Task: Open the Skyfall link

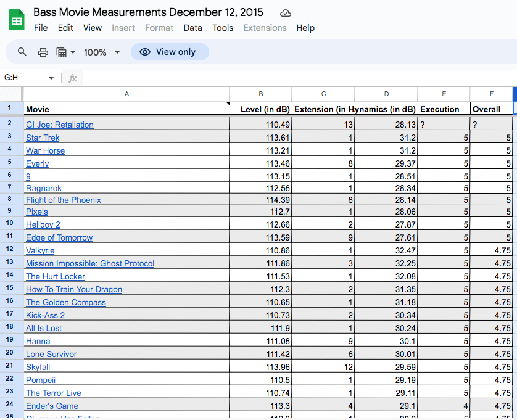Action: click(38, 367)
